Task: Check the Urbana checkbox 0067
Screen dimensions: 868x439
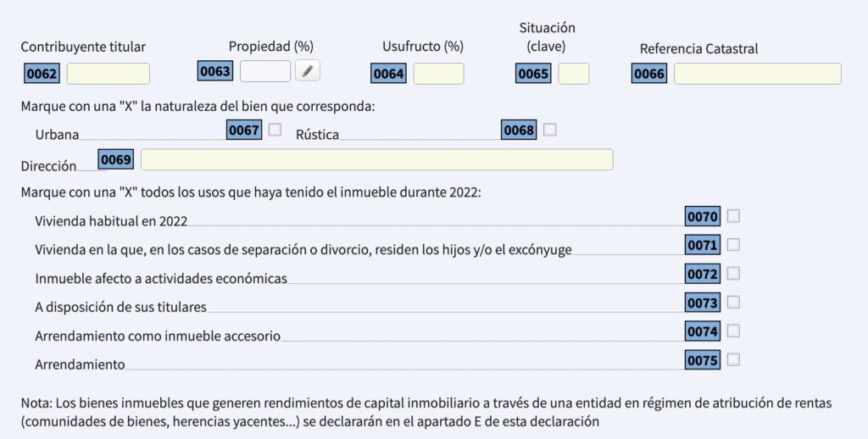Action: 275,130
